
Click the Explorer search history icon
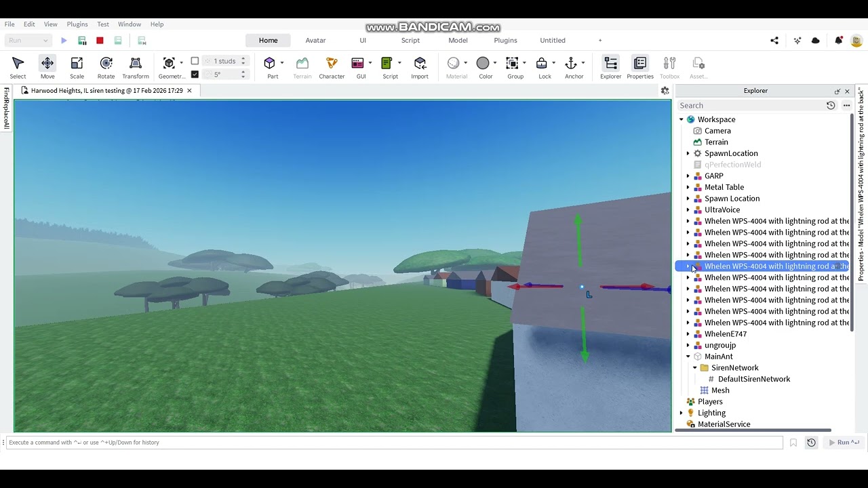point(831,106)
